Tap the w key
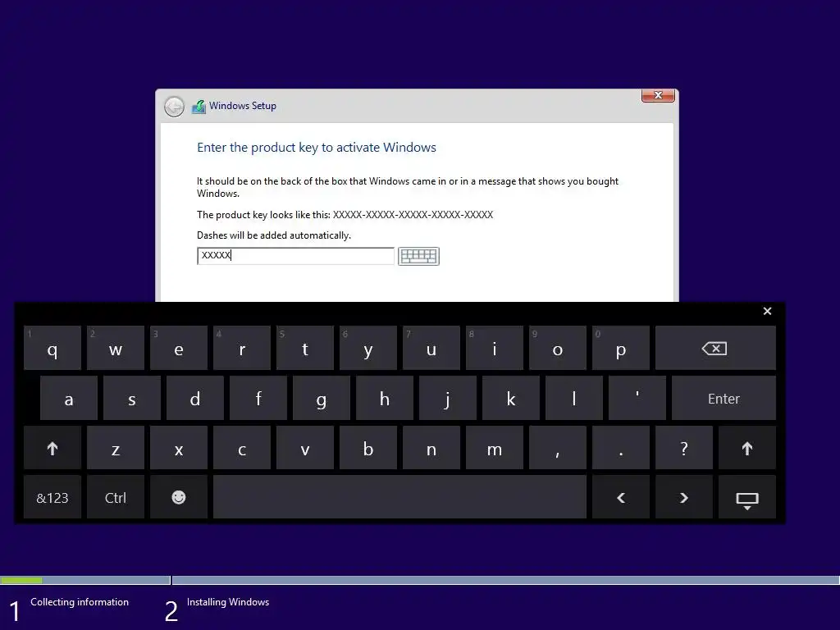Viewport: 840px width, 630px height. [x=115, y=348]
